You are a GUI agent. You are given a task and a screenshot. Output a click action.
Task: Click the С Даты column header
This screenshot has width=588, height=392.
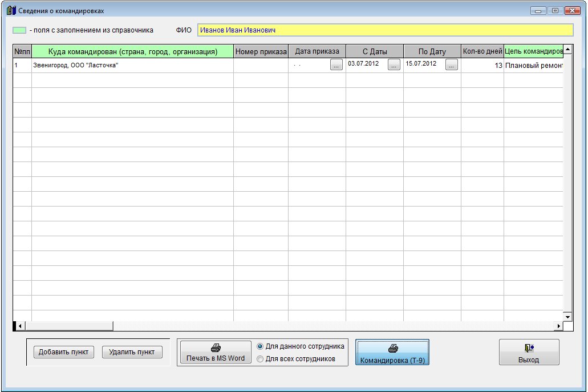point(375,51)
